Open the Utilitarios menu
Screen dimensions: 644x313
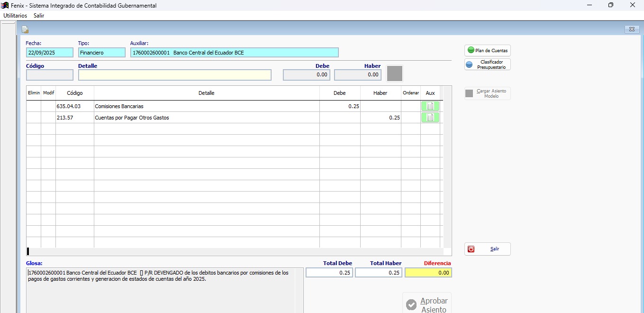(15, 16)
